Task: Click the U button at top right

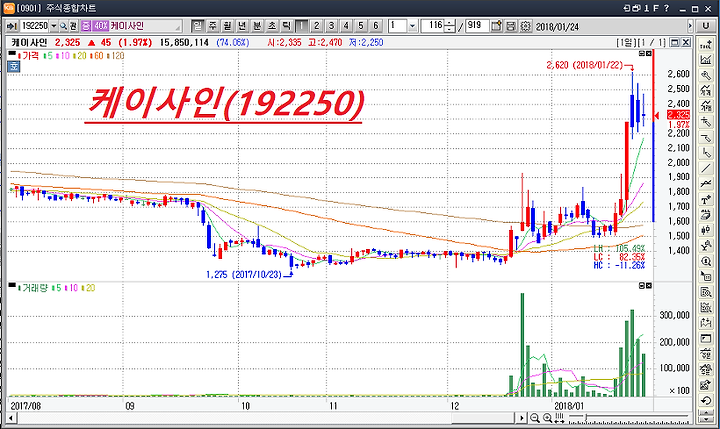Action: click(706, 26)
